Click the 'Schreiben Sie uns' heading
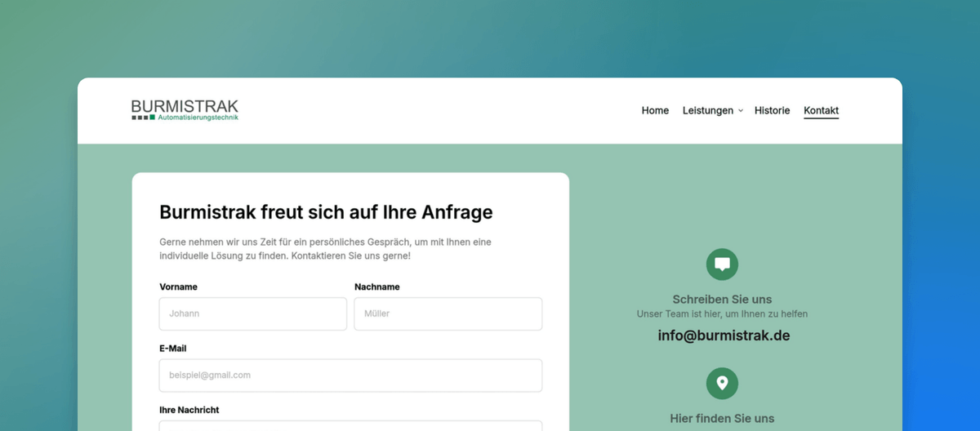 pyautogui.click(x=722, y=300)
